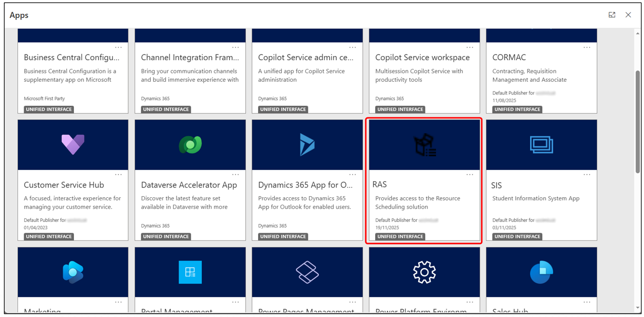Screen dimensions: 644x317
Task: Open the Copilot Service workspace app
Action: [x=422, y=58]
